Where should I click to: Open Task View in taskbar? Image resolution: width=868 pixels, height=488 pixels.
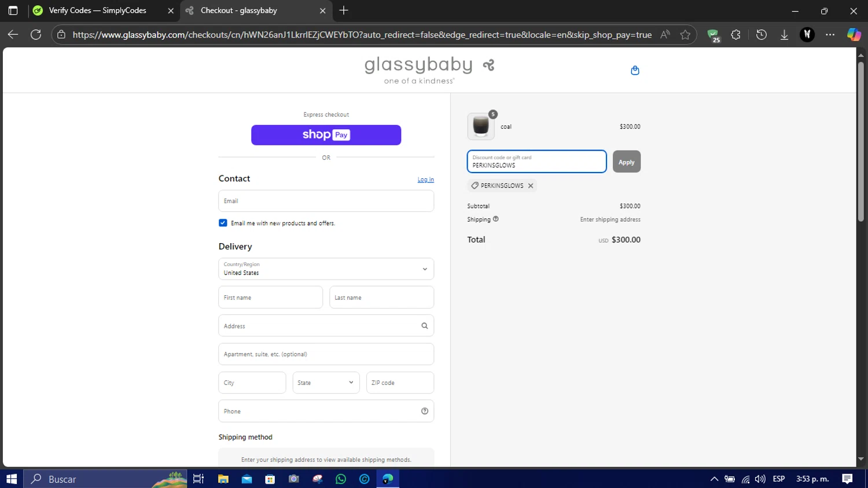(198, 479)
